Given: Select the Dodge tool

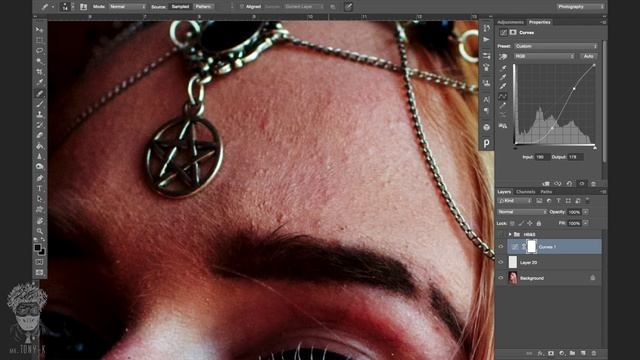Looking at the screenshot, I should click(39, 167).
